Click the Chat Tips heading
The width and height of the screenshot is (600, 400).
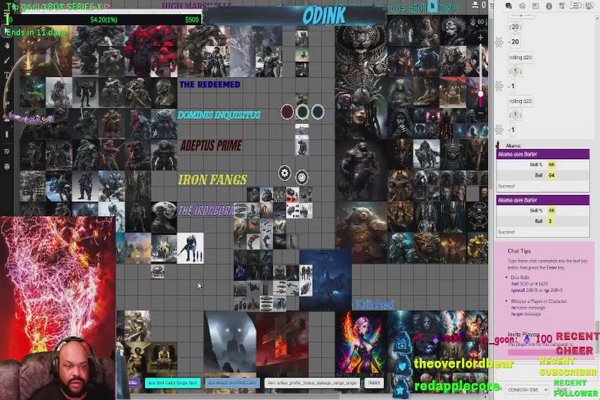[x=519, y=251]
